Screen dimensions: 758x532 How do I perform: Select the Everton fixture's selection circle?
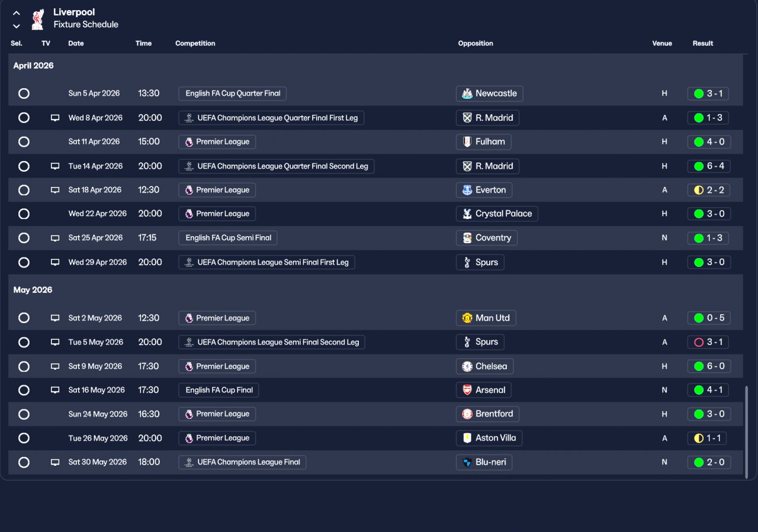24,190
